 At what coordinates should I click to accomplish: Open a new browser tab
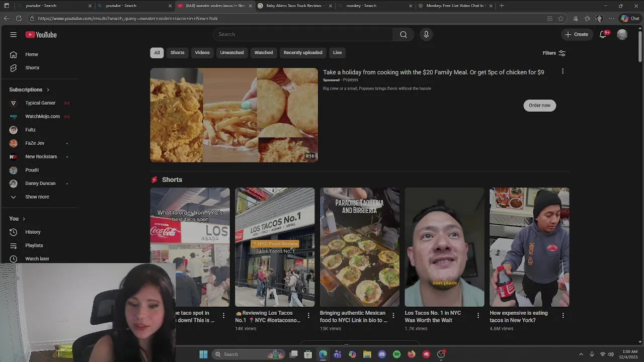coord(502,6)
